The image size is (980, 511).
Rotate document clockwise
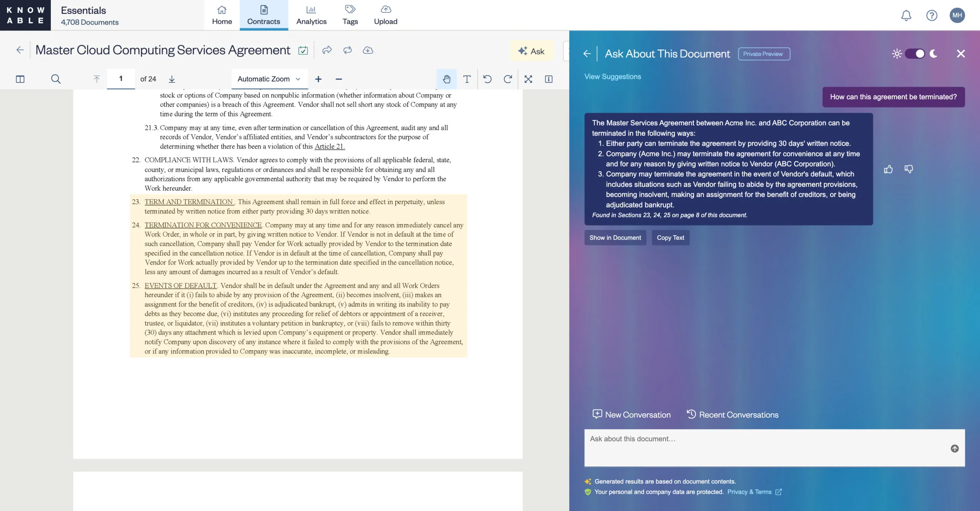pos(508,79)
